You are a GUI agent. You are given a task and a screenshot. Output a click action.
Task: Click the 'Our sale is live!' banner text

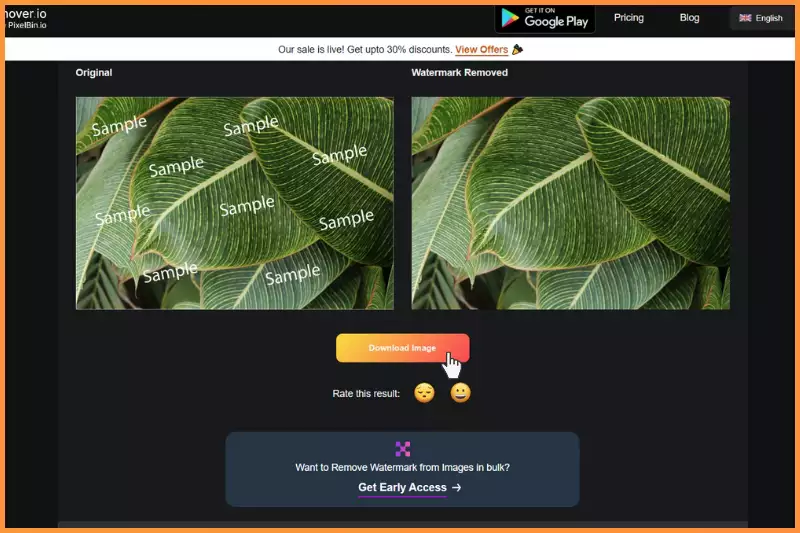(365, 49)
